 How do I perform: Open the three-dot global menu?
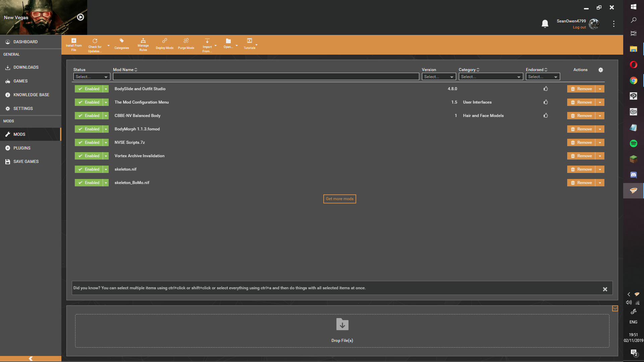click(x=614, y=24)
